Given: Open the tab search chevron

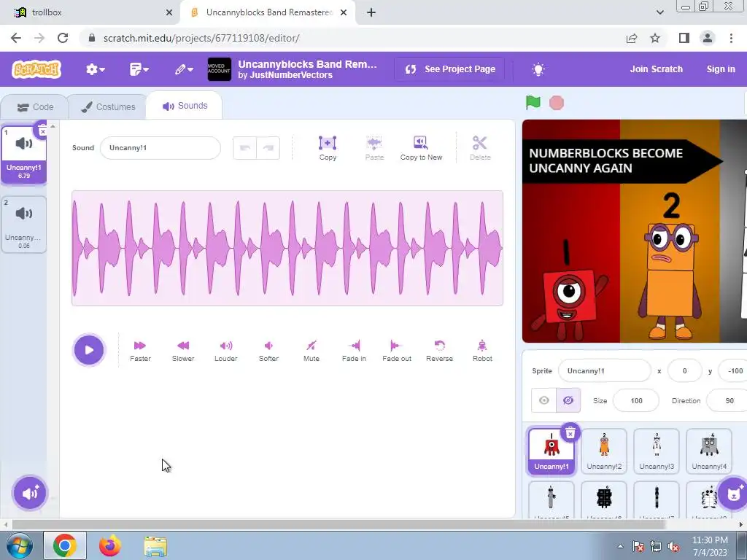Looking at the screenshot, I should tap(659, 12).
